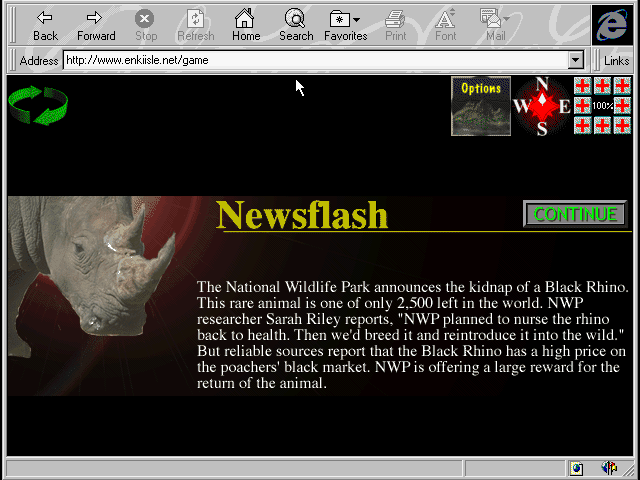Go back with the Back toolbar button
This screenshot has height=480, width=640.
pos(45,26)
